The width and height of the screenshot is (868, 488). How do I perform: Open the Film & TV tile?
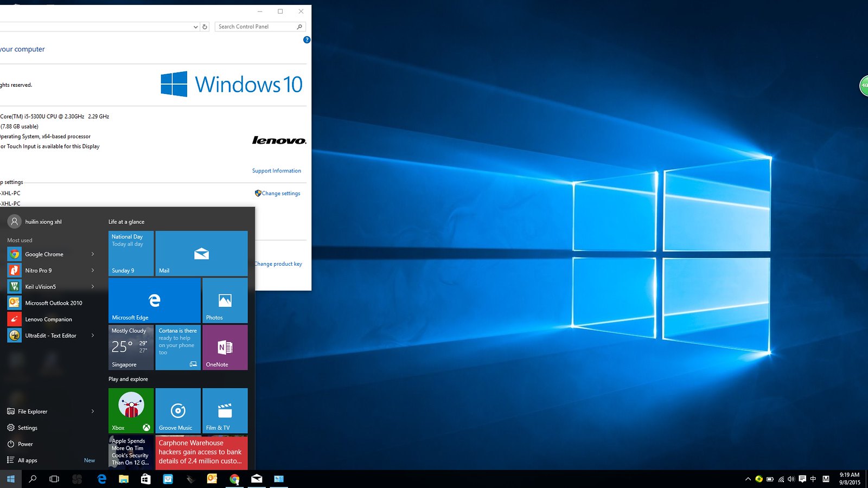click(225, 410)
